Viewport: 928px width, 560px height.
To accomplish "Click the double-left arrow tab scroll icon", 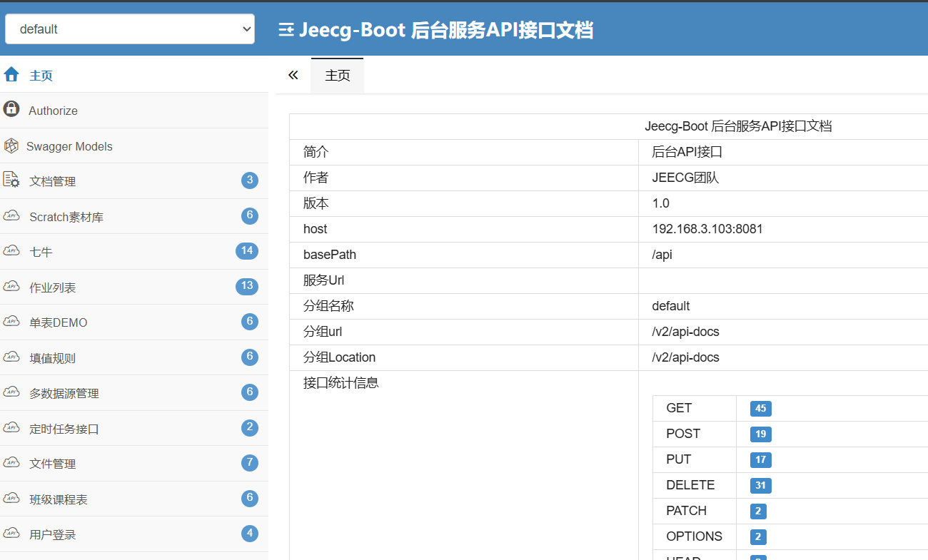I will [x=293, y=76].
